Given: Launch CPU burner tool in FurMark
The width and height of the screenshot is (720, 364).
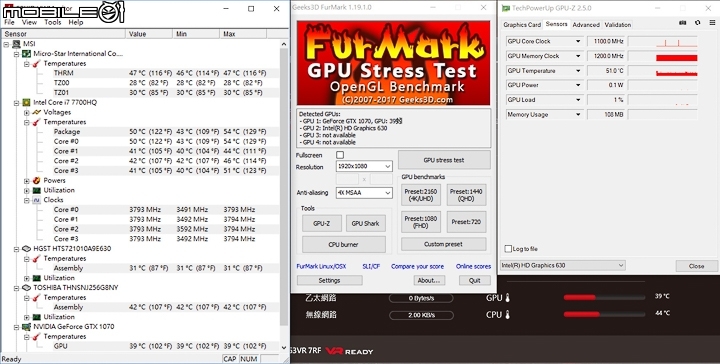Looking at the screenshot, I should 343,245.
